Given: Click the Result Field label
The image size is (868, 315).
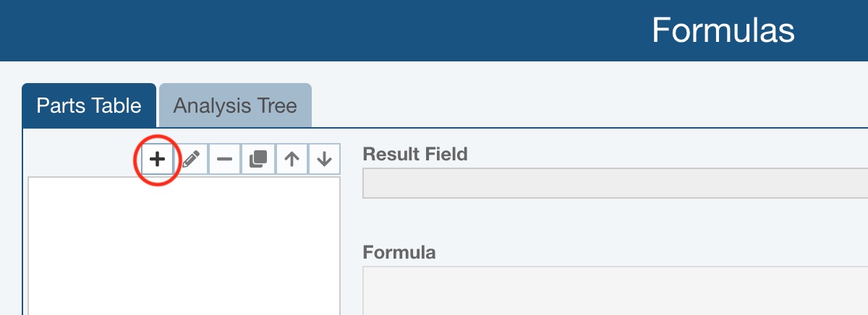Looking at the screenshot, I should coord(415,153).
